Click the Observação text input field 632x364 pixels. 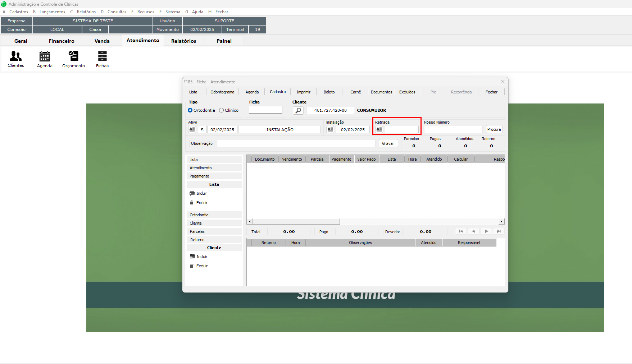click(296, 143)
